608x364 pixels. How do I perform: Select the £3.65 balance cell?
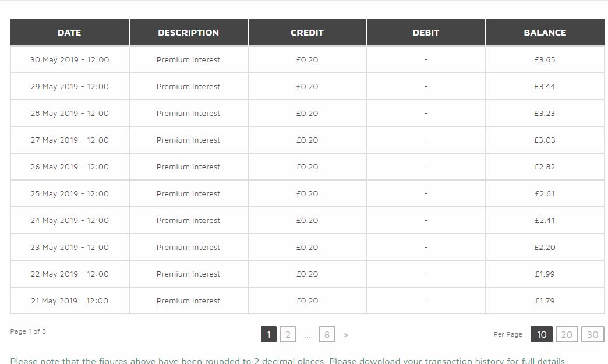[x=545, y=60]
